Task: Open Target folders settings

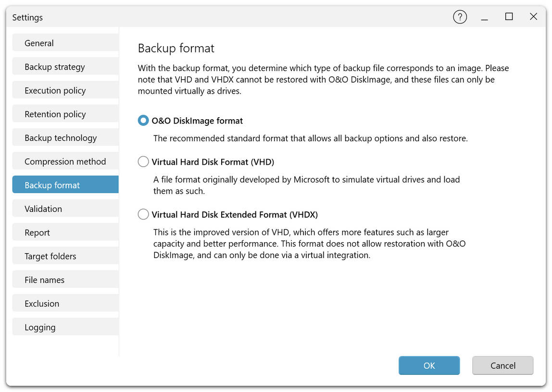Action: pos(65,256)
